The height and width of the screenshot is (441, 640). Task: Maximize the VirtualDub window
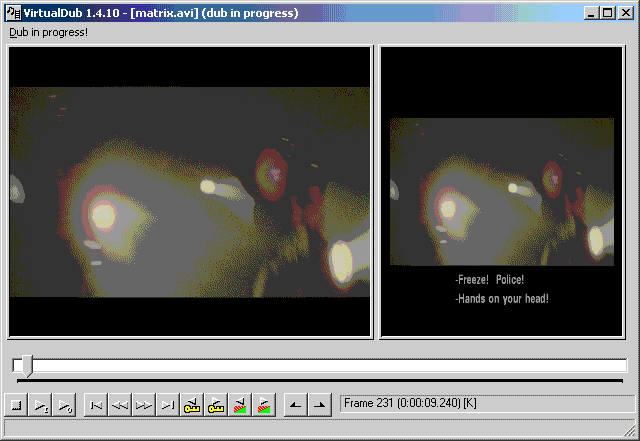(x=607, y=13)
